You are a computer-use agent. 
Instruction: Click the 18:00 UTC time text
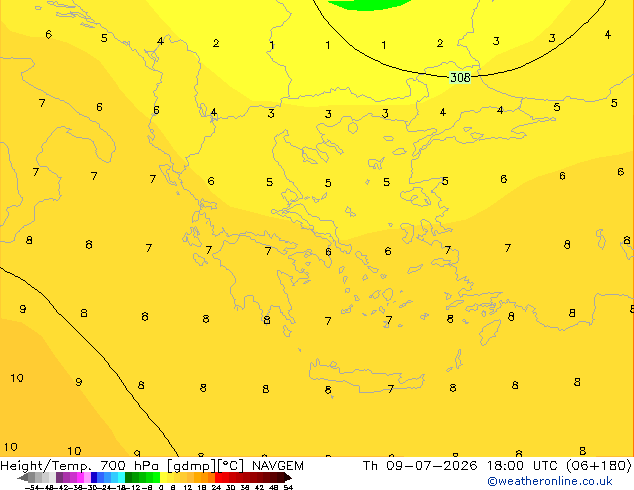click(x=524, y=466)
